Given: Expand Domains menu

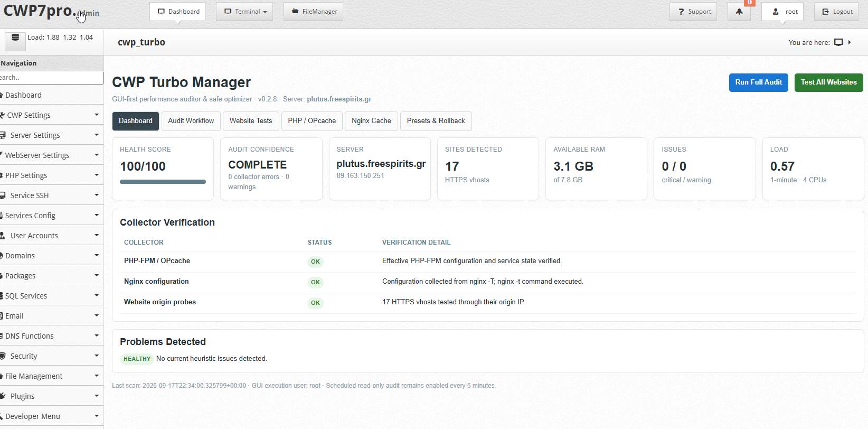Looking at the screenshot, I should (51, 256).
